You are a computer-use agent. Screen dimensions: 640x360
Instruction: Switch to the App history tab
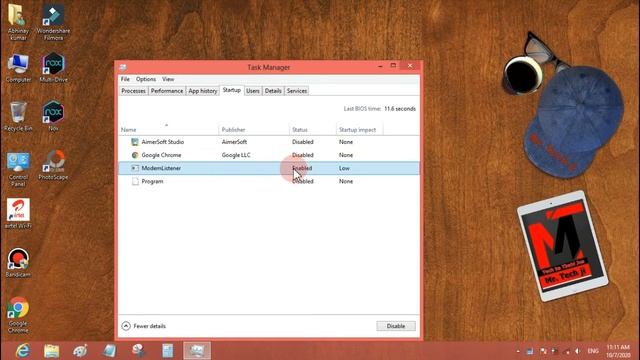[x=203, y=91]
